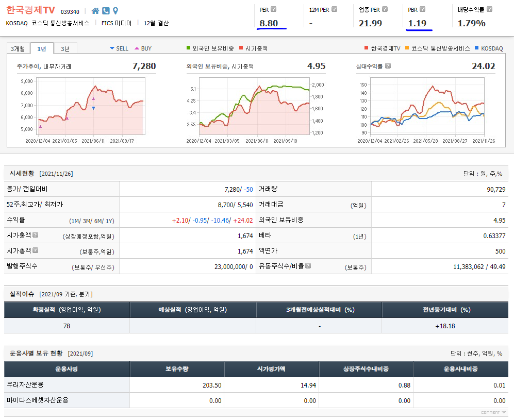Click help icon next to 시가총액 상장예정포함

click(x=36, y=235)
